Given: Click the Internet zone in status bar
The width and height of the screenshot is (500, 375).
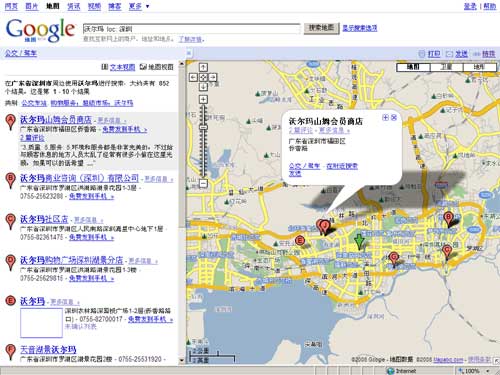Looking at the screenshot, I should [402, 371].
